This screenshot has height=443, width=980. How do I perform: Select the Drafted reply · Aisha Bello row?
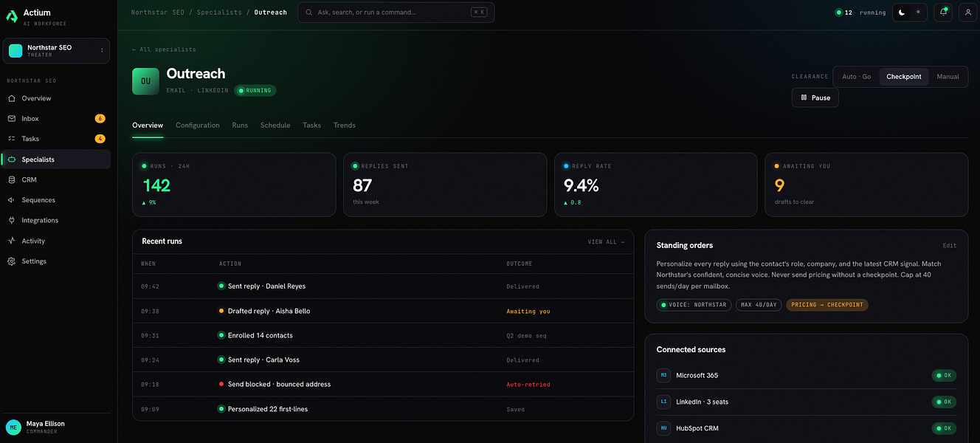(383, 311)
